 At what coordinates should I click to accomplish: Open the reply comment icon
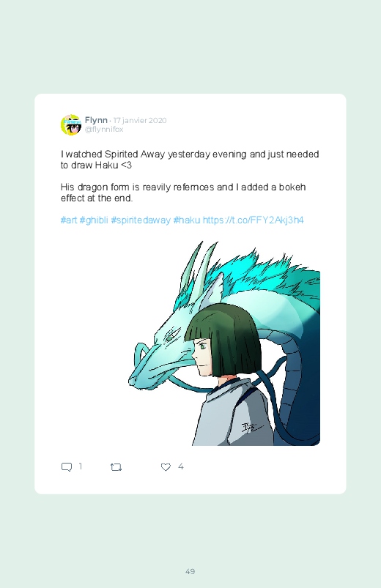67,467
